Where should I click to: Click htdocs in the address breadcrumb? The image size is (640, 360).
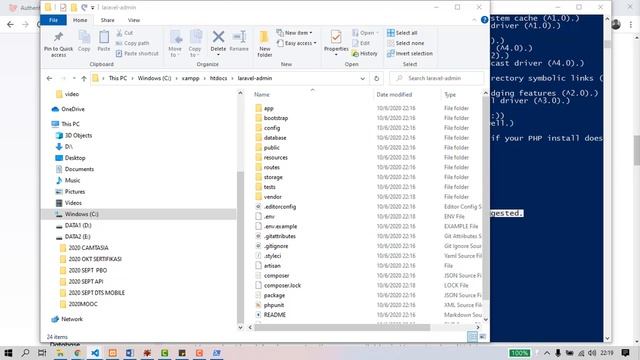(218, 78)
